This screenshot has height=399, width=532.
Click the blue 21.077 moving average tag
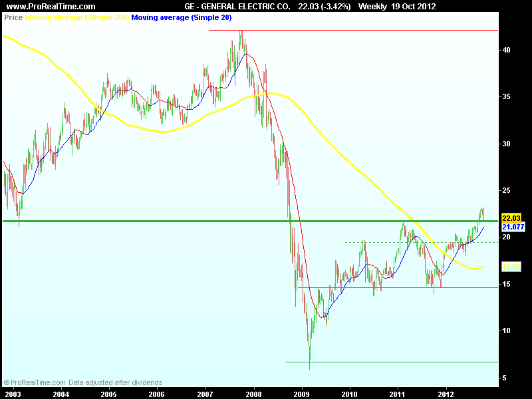point(513,227)
